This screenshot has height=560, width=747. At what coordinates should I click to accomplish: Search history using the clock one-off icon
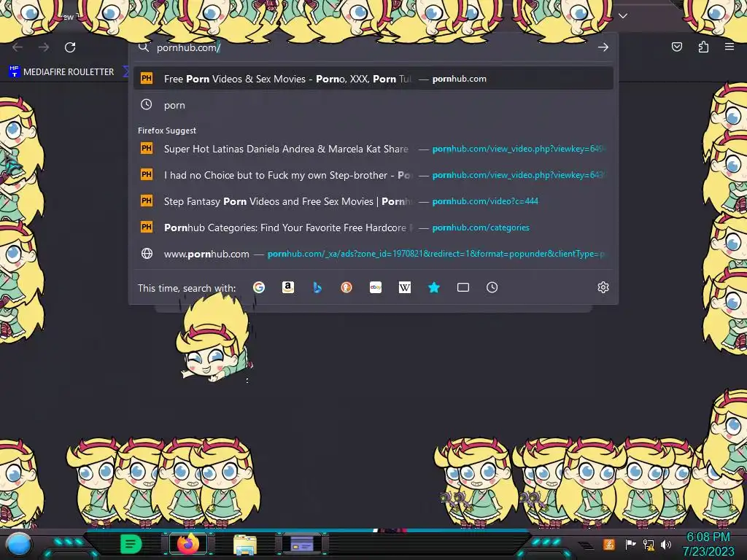492,287
